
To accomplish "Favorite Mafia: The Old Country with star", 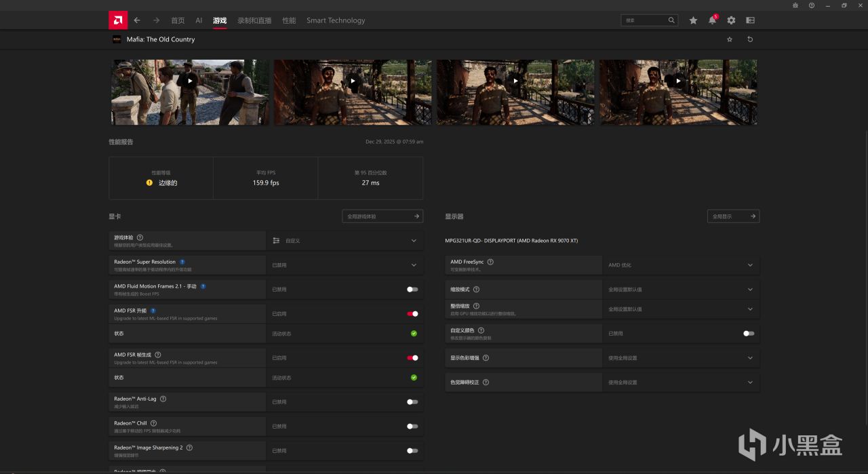I will (730, 39).
